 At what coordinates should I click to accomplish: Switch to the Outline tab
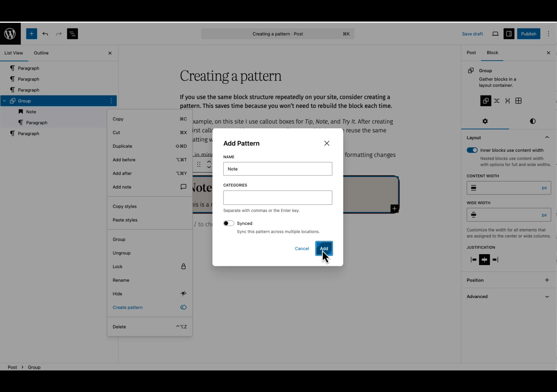pyautogui.click(x=41, y=53)
